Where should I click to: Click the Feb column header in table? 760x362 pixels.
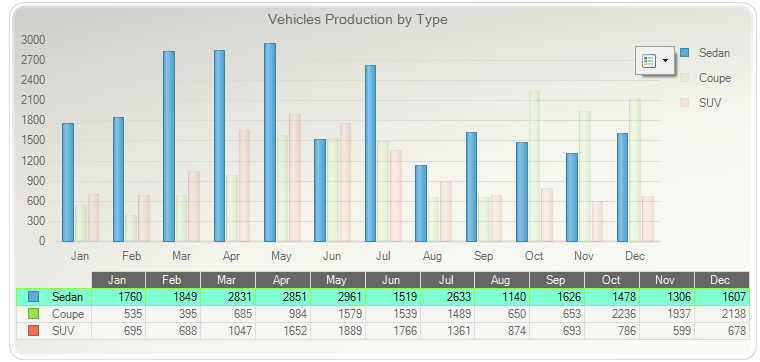pos(173,280)
